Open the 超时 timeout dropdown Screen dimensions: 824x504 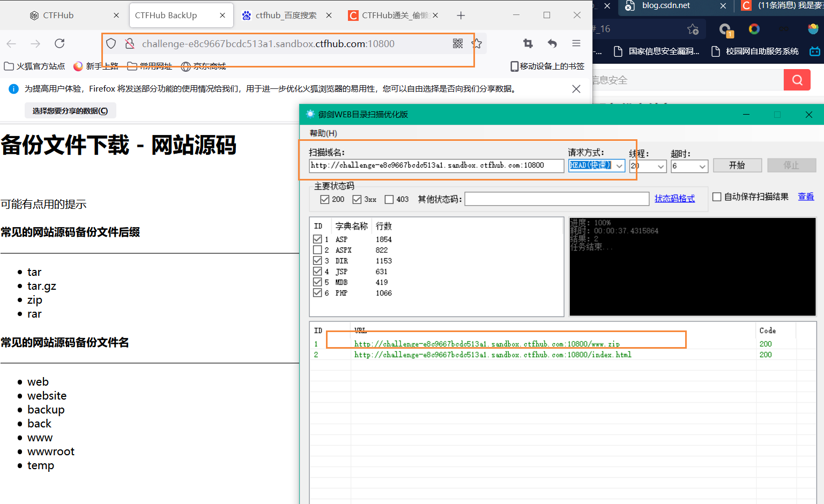[689, 166]
